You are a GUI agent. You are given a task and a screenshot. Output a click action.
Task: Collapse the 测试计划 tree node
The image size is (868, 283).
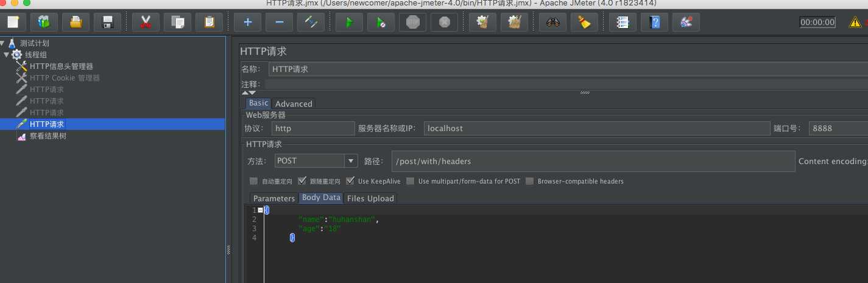(x=2, y=43)
